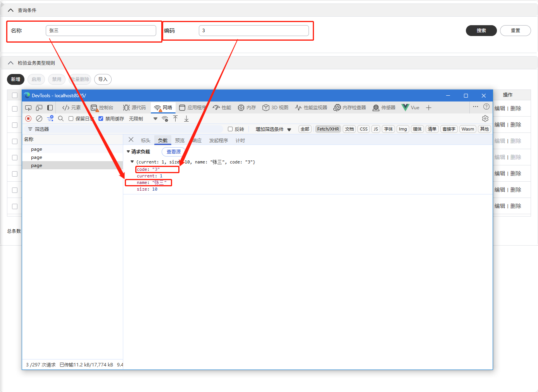Uncheck the 禁用缓存 checkbox
This screenshot has height=392, width=538.
click(x=101, y=119)
